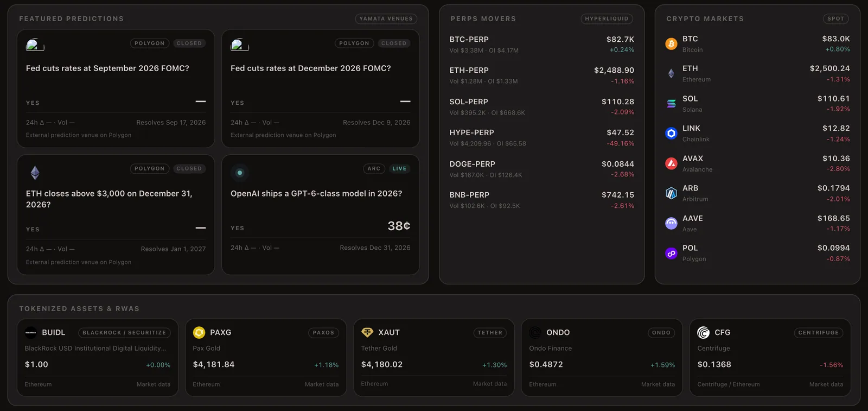Click the $83.0K Bitcoin price
The height and width of the screenshot is (411, 868).
click(836, 39)
